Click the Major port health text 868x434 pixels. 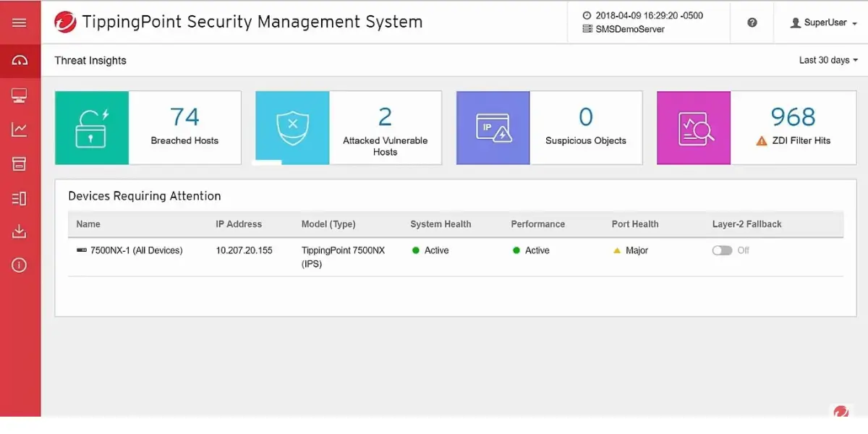pyautogui.click(x=637, y=250)
